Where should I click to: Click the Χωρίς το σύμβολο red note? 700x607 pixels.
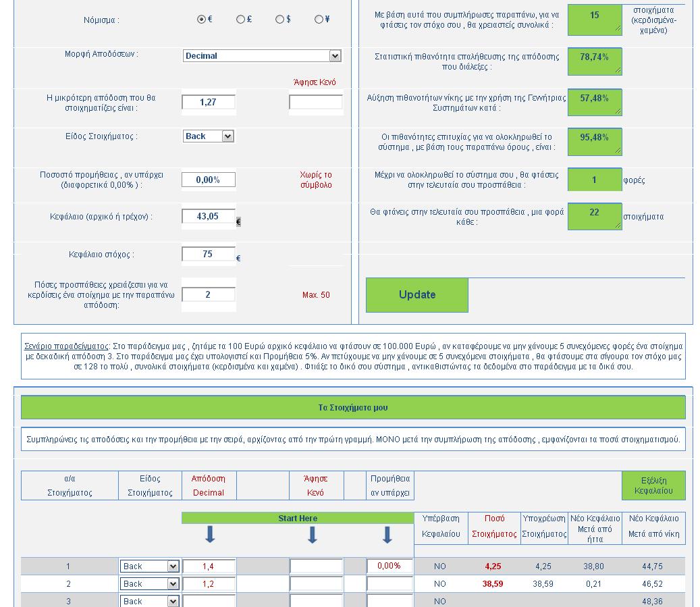(x=316, y=180)
